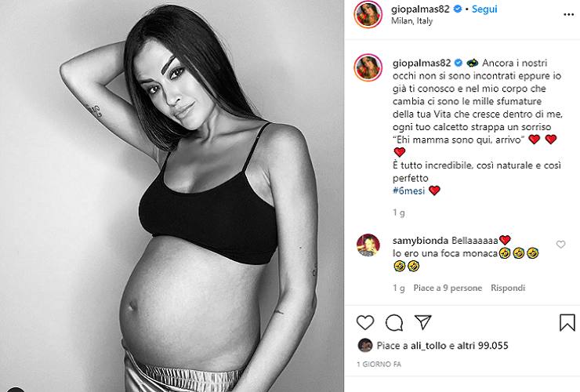Click giopalmas82 avatar beside the caption
The width and height of the screenshot is (580, 392).
click(368, 67)
